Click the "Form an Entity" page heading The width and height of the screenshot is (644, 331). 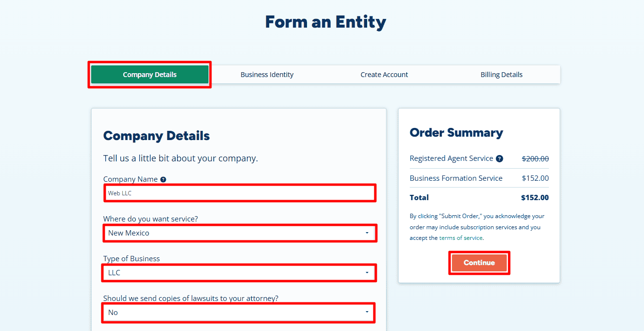pyautogui.click(x=325, y=22)
